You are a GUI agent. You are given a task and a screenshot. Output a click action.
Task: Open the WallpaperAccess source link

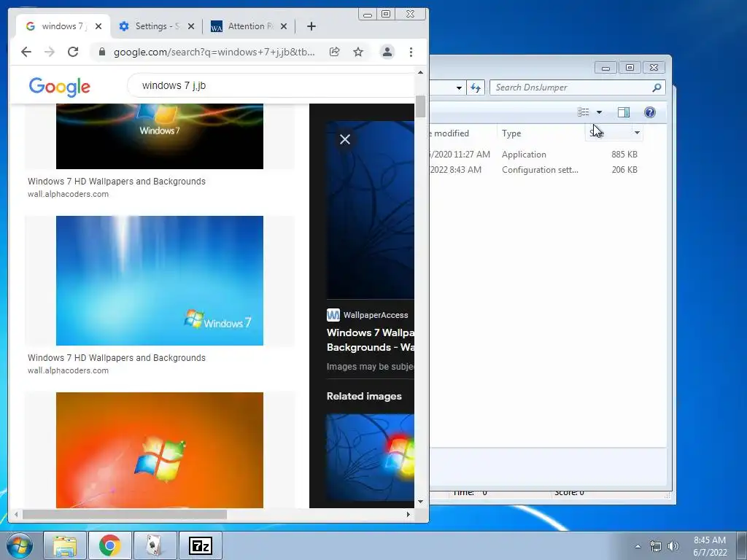click(x=368, y=315)
